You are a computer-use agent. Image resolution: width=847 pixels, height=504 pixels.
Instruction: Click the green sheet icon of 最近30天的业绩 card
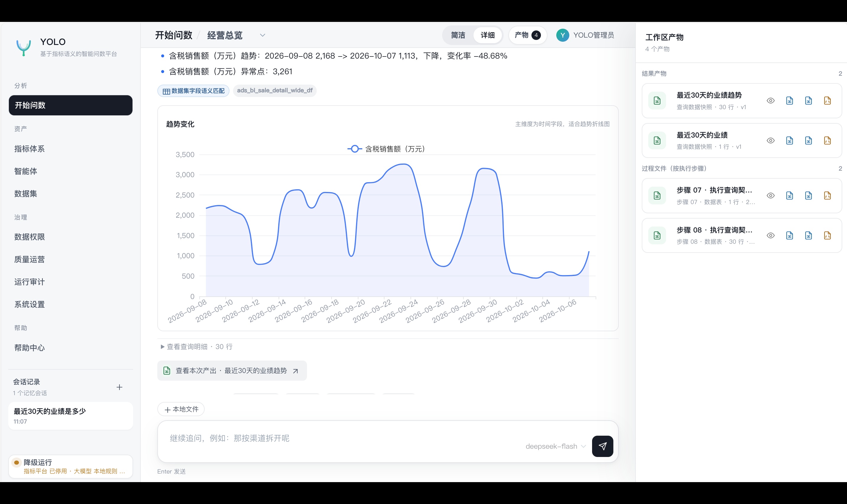click(x=657, y=140)
